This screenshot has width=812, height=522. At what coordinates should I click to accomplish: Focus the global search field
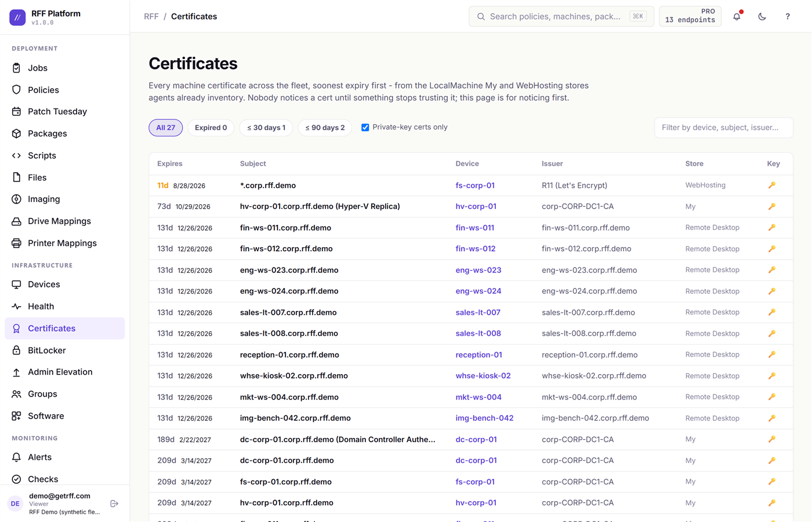(561, 16)
